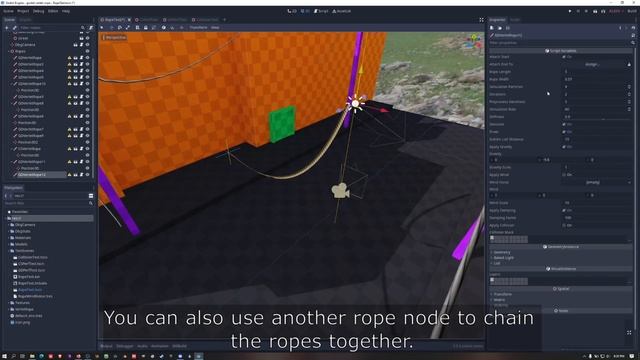The image size is (640, 360).
Task: Click the attach script icon in Scene dock
Action: click(x=91, y=28)
